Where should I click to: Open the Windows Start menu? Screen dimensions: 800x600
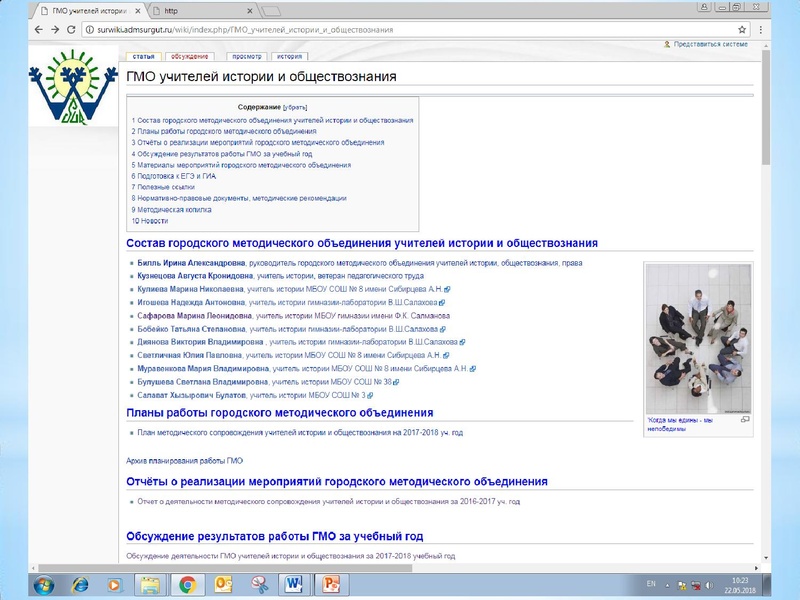coord(44,584)
